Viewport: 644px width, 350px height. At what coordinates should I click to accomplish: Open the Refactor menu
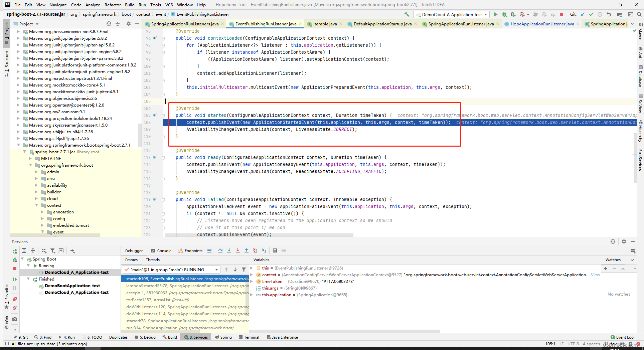coord(113,5)
